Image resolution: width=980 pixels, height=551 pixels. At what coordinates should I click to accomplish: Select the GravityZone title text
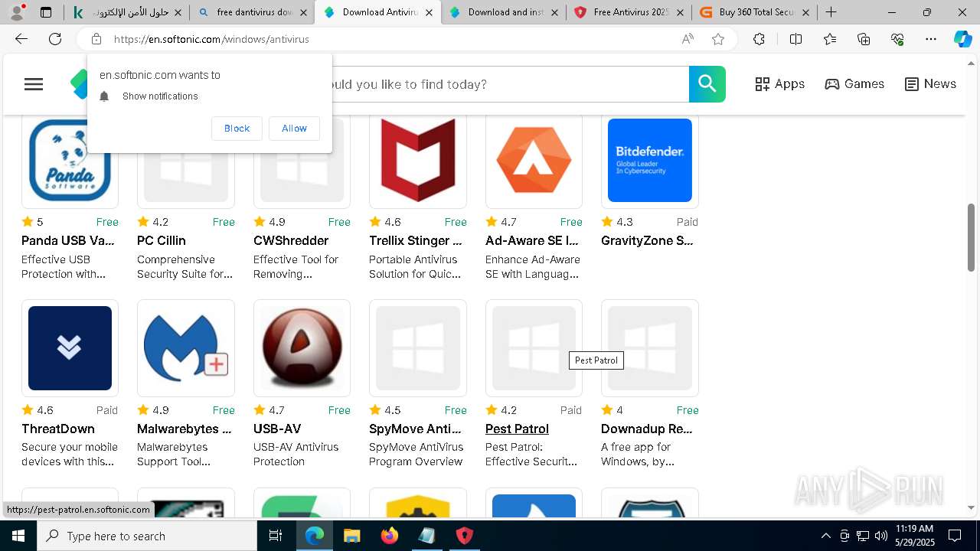point(648,240)
